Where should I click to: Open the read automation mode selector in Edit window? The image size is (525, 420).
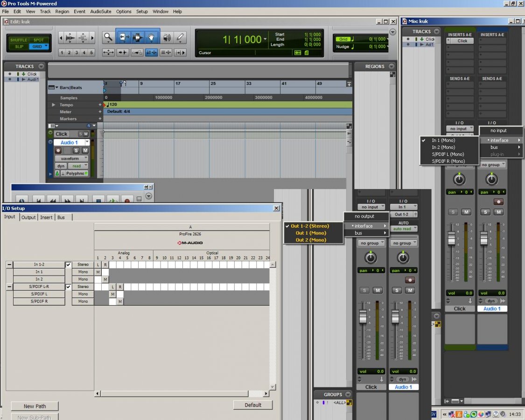click(x=77, y=166)
